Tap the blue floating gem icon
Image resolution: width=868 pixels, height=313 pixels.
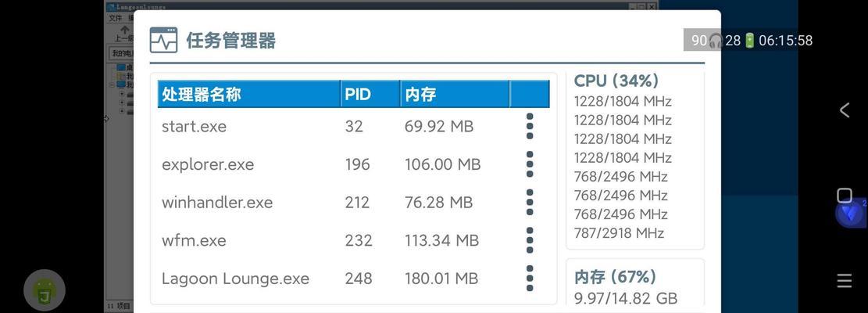851,213
